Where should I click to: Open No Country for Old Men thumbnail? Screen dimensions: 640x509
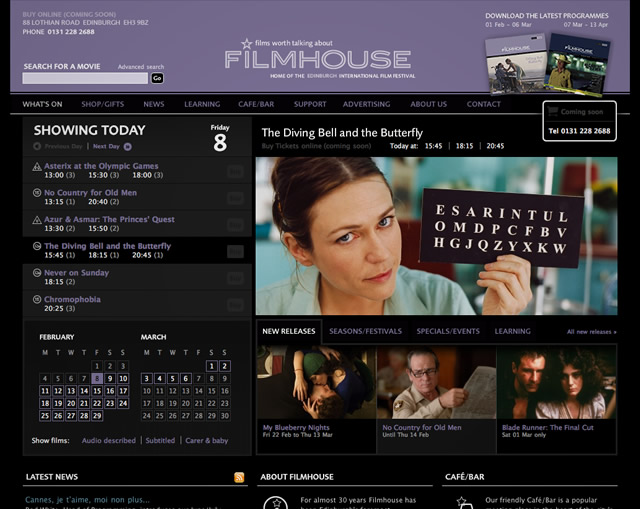pyautogui.click(x=436, y=382)
